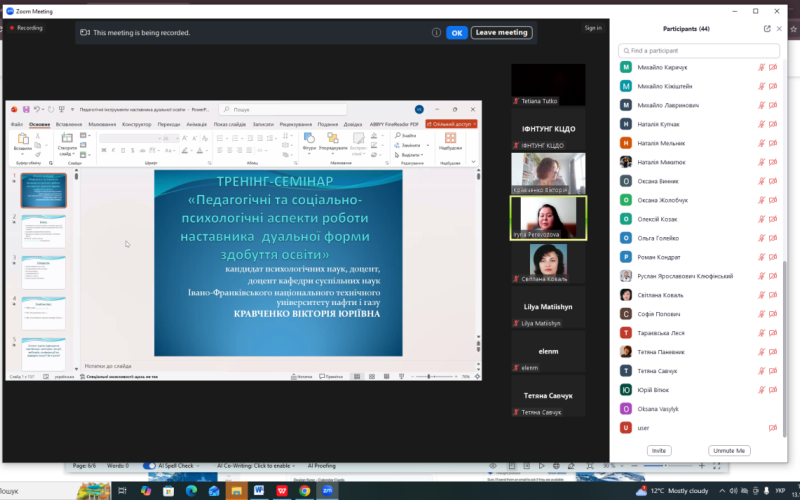Open Анімація tab in shared PowerPoint
This screenshot has height=500, width=800.
[196, 124]
